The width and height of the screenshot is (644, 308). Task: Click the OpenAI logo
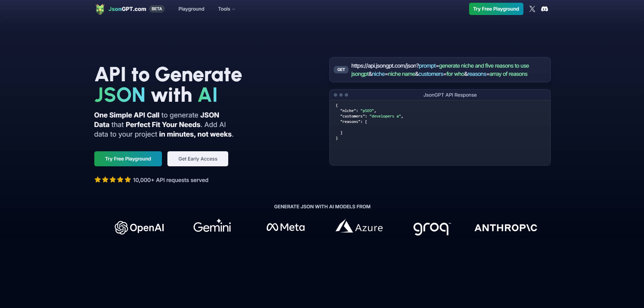139,228
